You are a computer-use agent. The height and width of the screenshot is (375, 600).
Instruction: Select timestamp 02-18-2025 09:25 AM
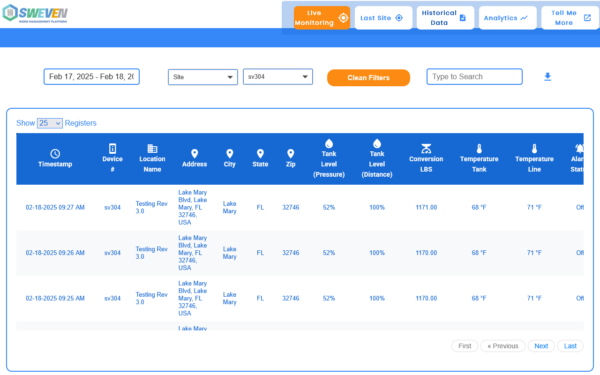point(55,298)
